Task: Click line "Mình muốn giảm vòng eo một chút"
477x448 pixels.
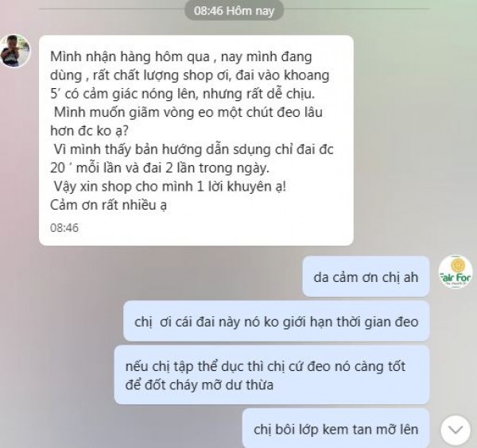Action: coord(188,112)
